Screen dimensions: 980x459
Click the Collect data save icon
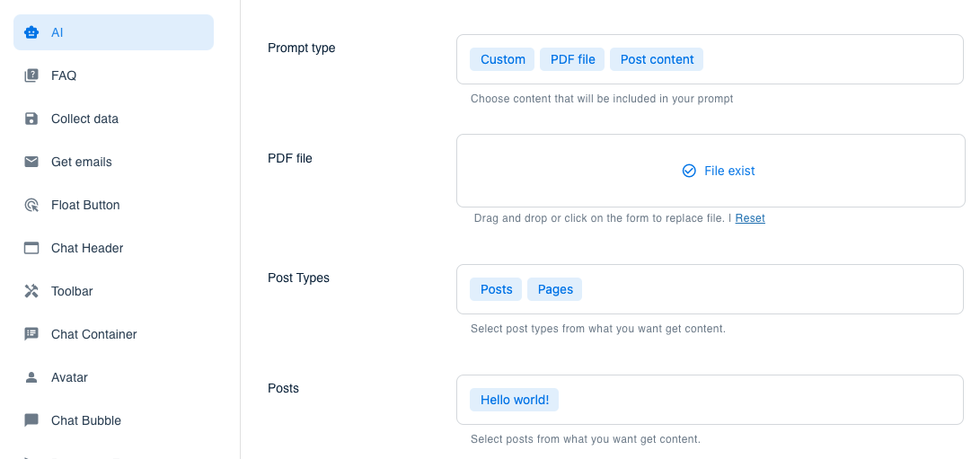(31, 119)
